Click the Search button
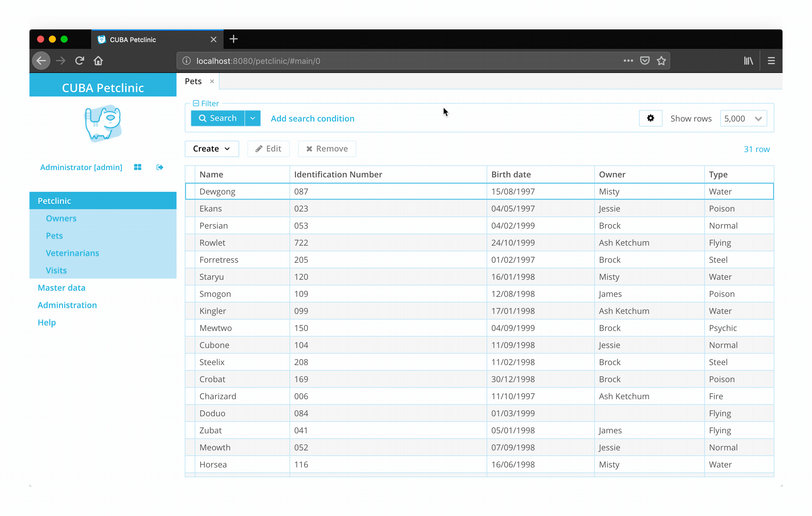Screen dimensions: 812x516 [217, 118]
